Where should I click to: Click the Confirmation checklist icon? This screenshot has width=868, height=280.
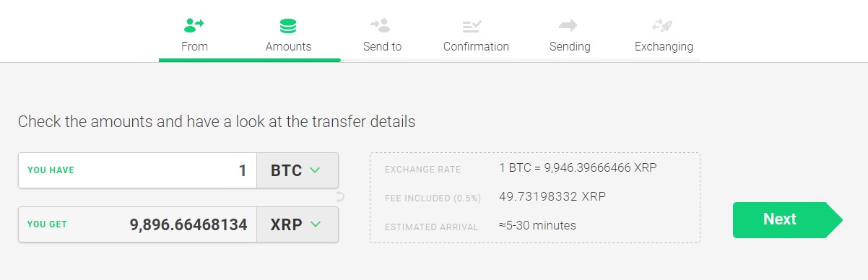tap(472, 26)
